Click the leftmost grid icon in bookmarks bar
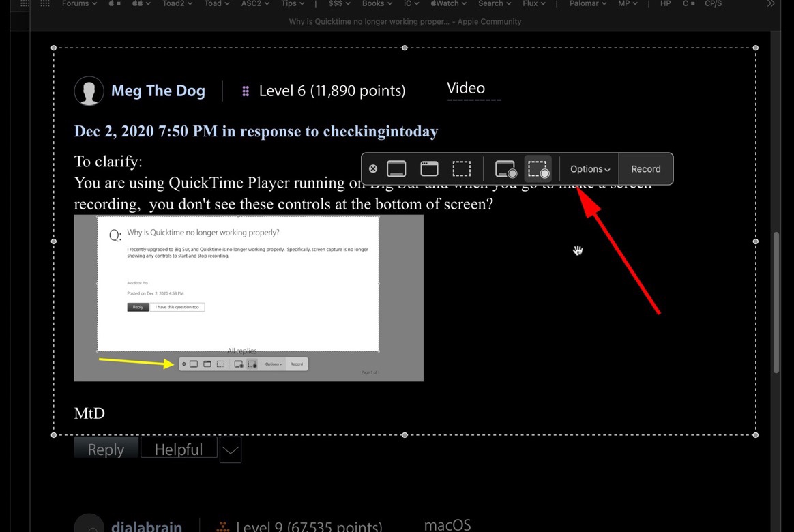The width and height of the screenshot is (794, 532). pyautogui.click(x=25, y=3)
